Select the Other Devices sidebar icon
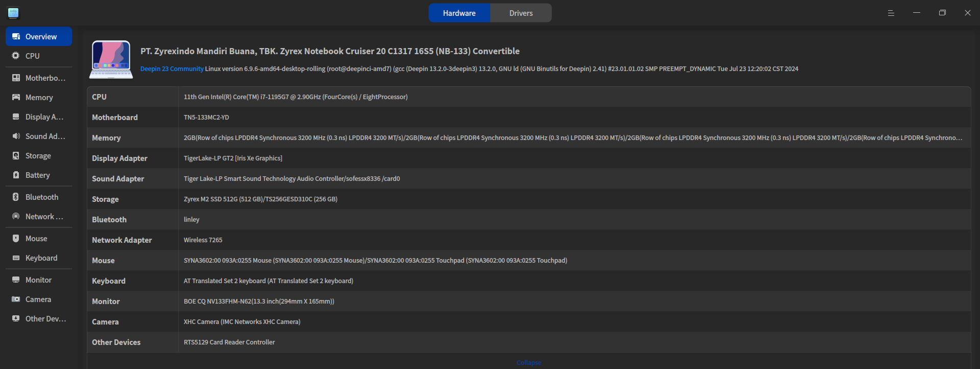This screenshot has height=369, width=980. pos(16,318)
